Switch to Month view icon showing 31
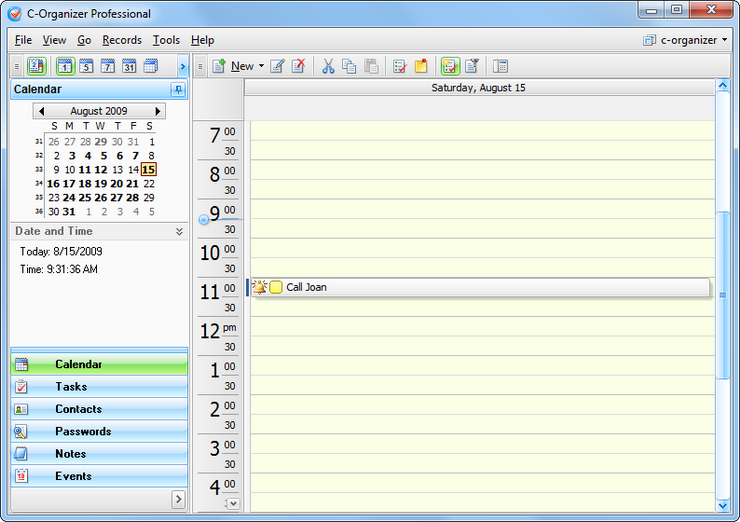The width and height of the screenshot is (740, 522). [129, 67]
